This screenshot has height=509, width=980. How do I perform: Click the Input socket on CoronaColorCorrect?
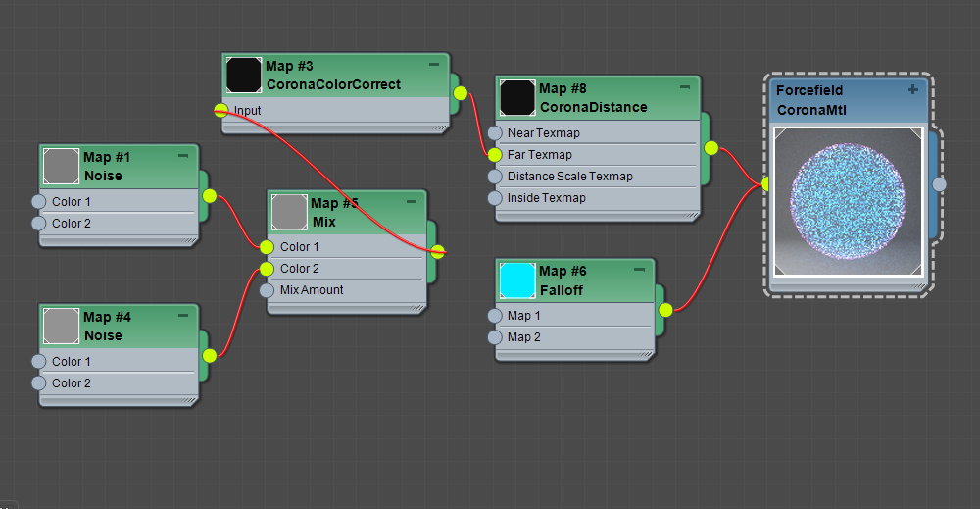click(x=221, y=111)
